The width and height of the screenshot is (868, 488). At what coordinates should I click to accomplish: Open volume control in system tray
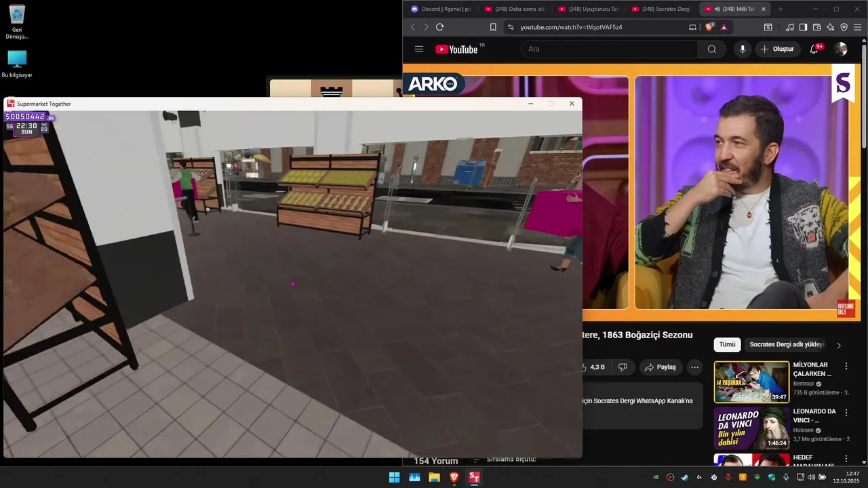click(812, 477)
